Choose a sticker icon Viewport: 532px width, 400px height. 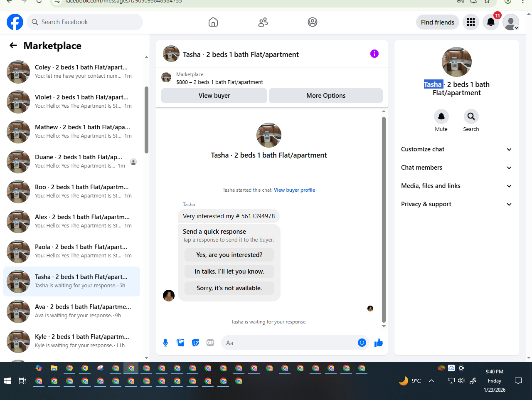tap(195, 343)
